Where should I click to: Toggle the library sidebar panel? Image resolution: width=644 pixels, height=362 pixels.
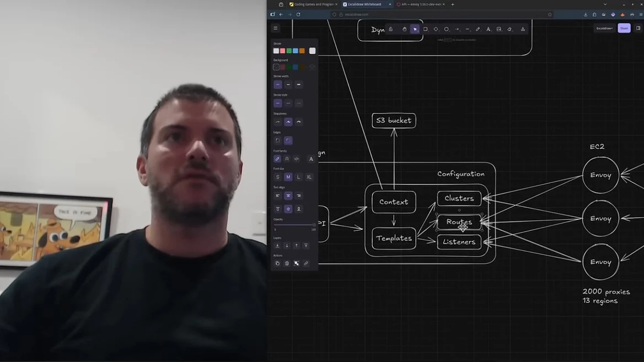coord(638,28)
